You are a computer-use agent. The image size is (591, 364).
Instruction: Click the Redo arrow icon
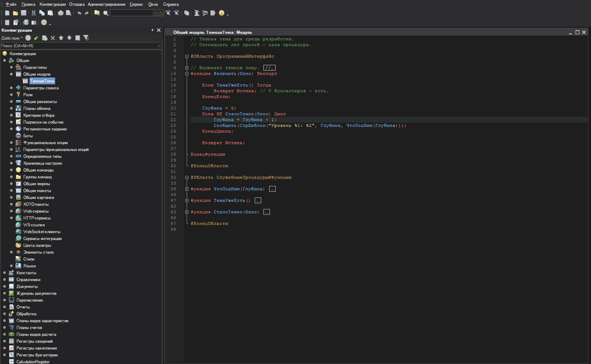click(x=87, y=13)
